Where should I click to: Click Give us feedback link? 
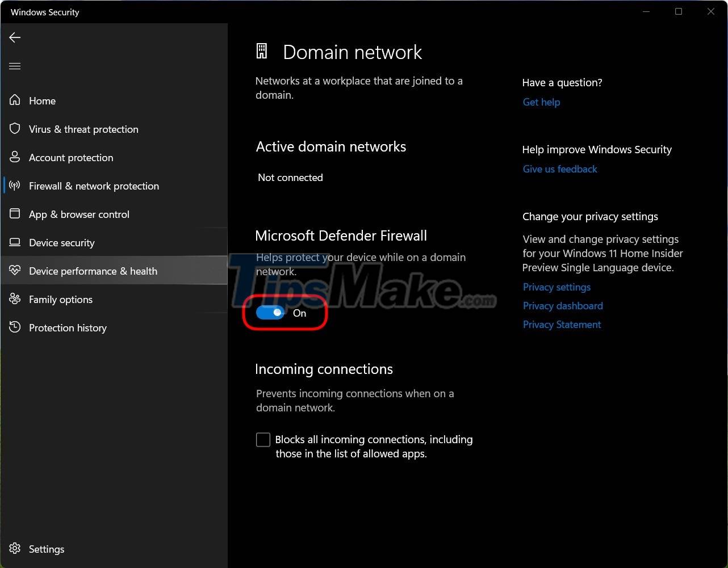click(560, 169)
